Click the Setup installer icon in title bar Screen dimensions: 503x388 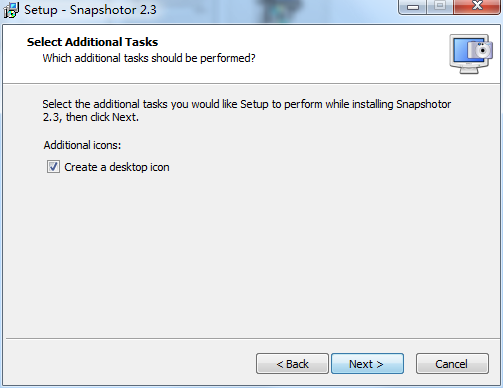point(11,10)
